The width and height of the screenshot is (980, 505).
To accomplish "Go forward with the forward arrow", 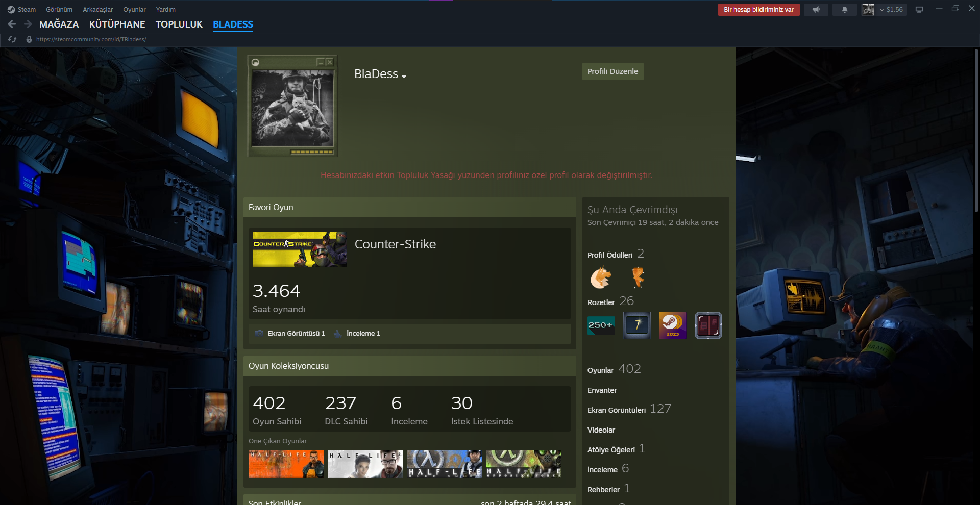I will tap(28, 24).
